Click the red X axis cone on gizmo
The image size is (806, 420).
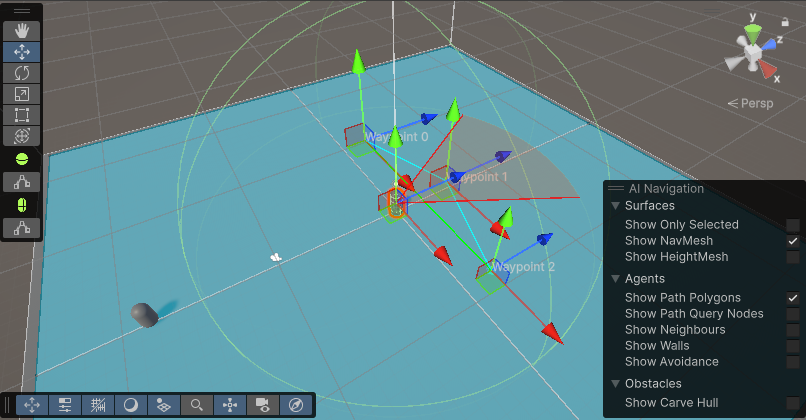(x=767, y=69)
